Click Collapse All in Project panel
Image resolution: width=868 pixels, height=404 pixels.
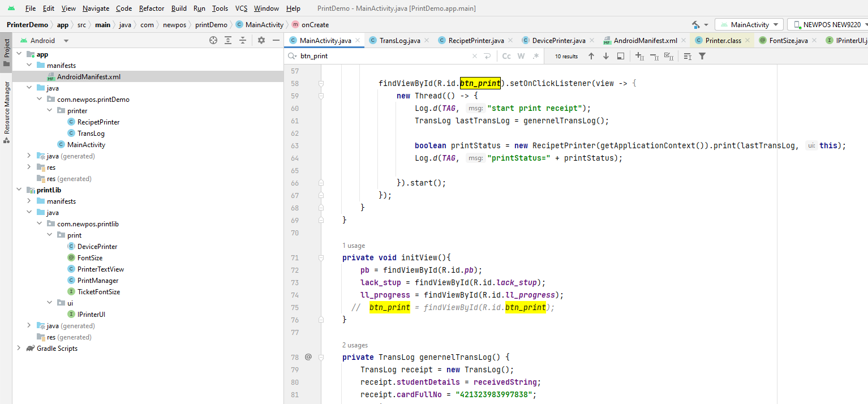(x=243, y=40)
